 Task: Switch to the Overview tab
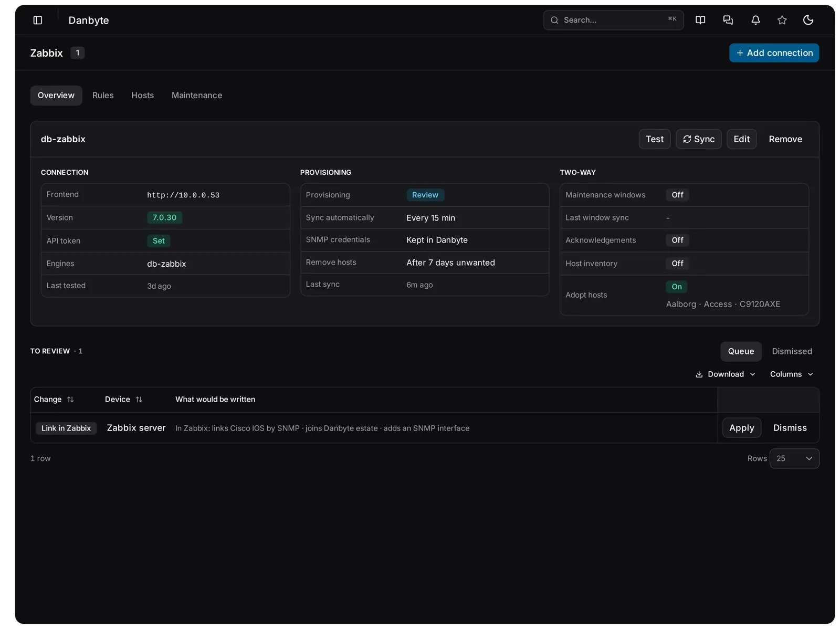[56, 96]
